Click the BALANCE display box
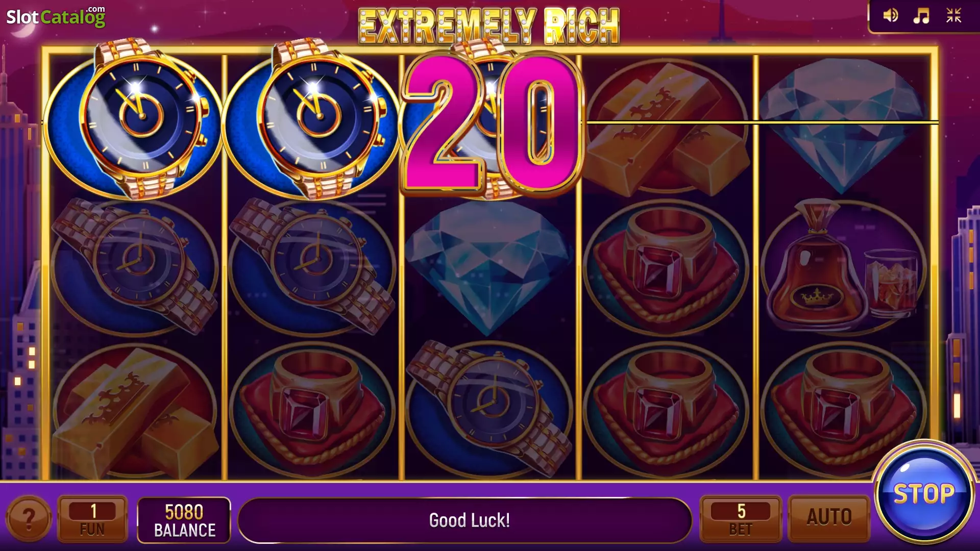 (x=184, y=520)
